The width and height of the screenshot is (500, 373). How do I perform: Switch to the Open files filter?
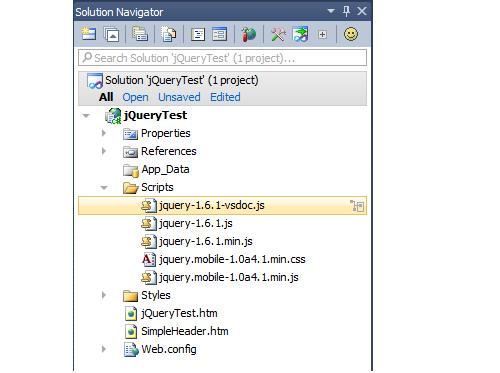tap(135, 97)
